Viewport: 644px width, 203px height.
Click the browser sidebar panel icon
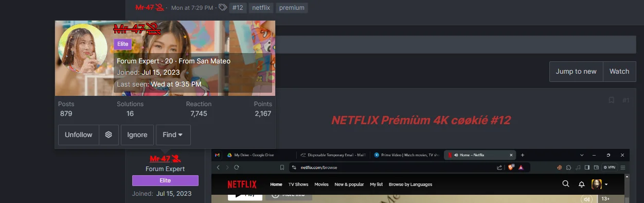click(x=587, y=167)
